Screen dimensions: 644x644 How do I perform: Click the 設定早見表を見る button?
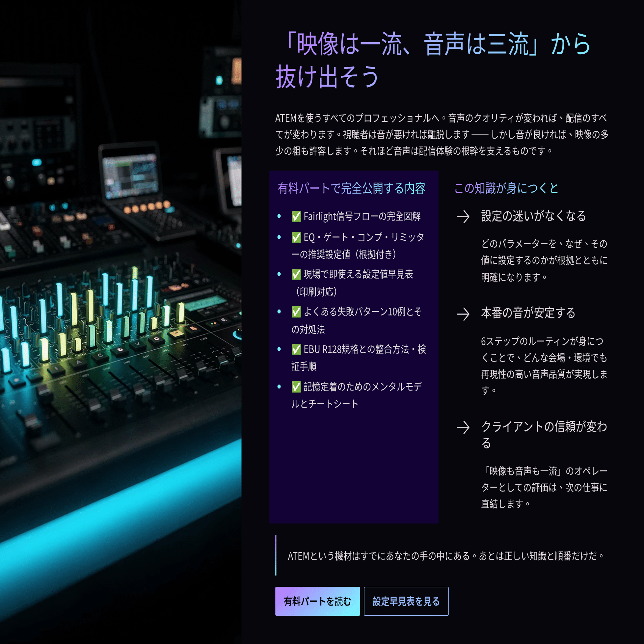(406, 601)
